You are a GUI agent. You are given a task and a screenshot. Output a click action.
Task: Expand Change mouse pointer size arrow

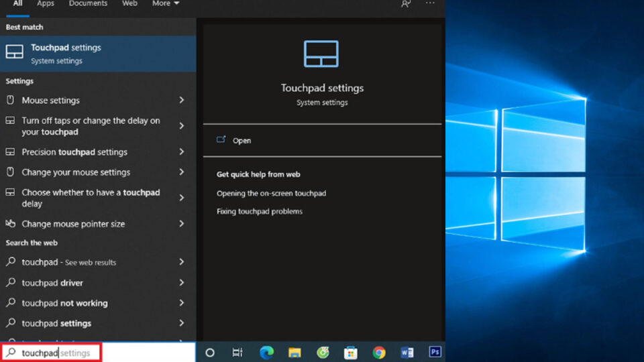click(182, 224)
